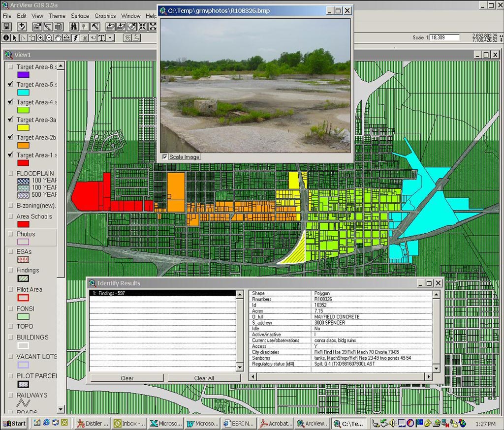
Task: Select the Zoom In magnifier tool
Action: (x=41, y=38)
